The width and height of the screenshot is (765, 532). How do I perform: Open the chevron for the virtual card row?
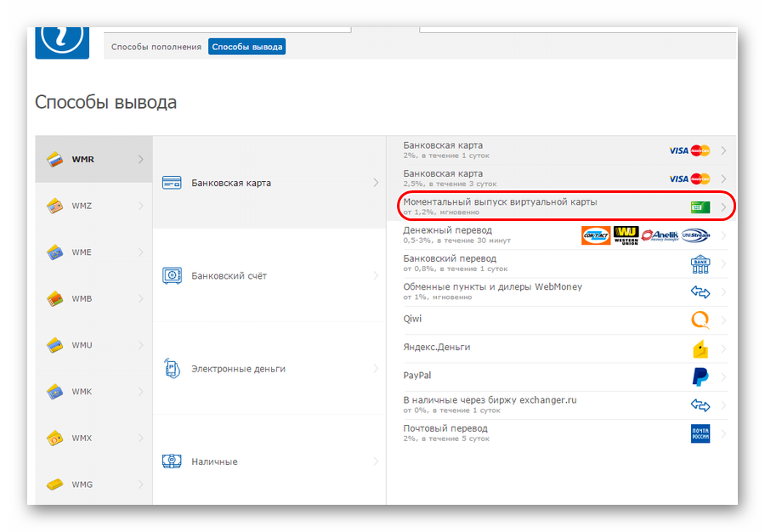pos(723,207)
